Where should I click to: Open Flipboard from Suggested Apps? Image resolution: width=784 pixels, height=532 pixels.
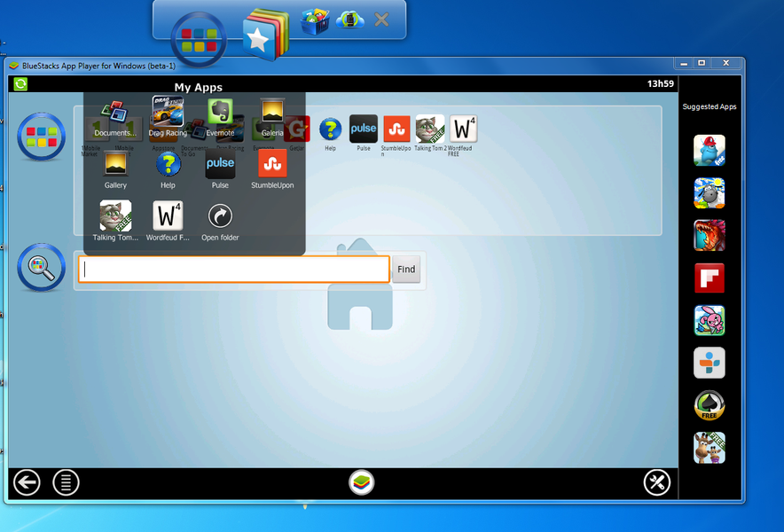pos(709,278)
